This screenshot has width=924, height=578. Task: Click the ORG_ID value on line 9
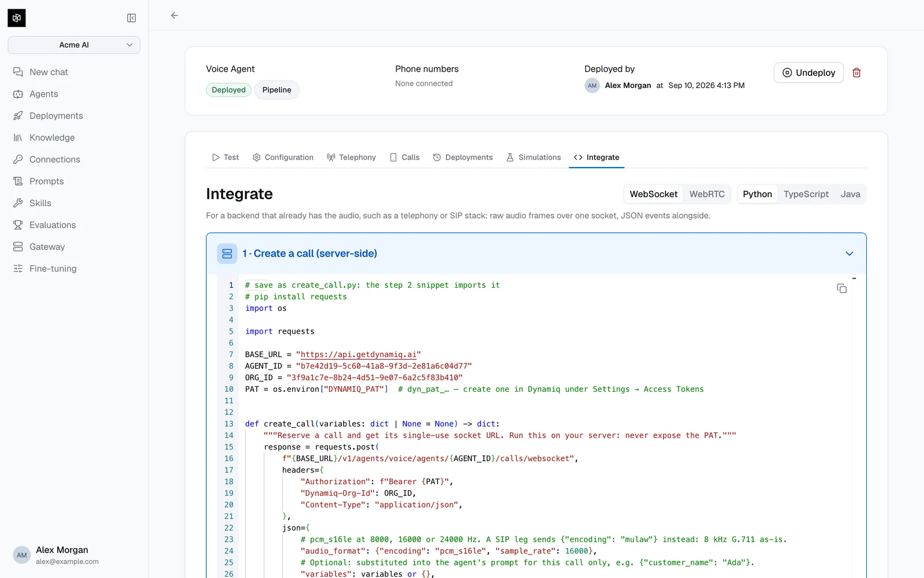[374, 378]
